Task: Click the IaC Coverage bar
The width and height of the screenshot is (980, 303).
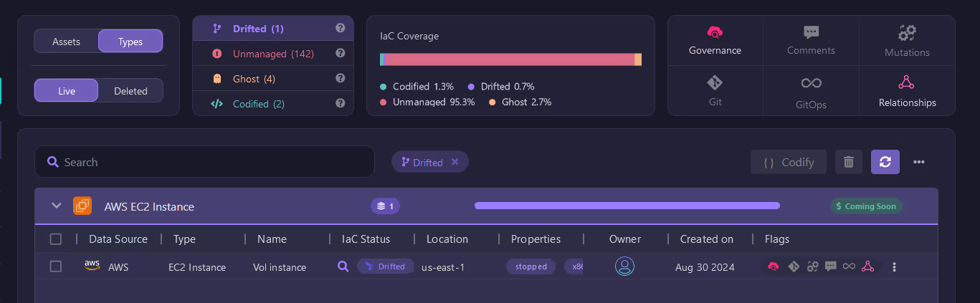Action: 510,59
